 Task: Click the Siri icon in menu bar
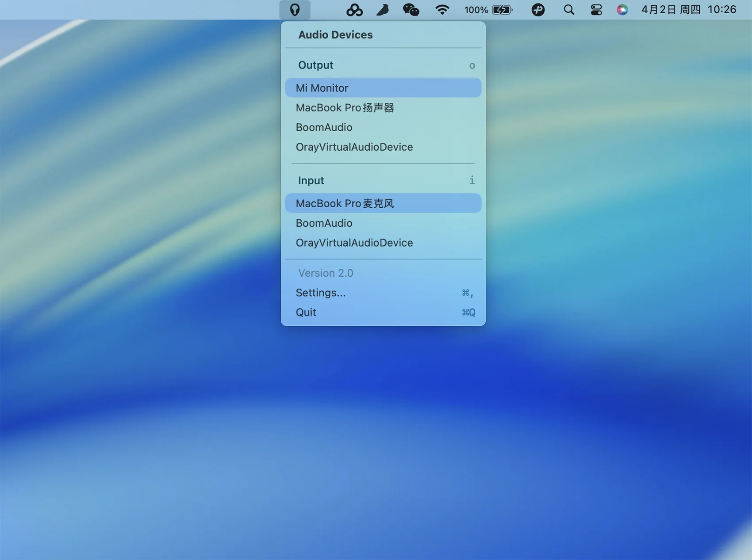[622, 10]
